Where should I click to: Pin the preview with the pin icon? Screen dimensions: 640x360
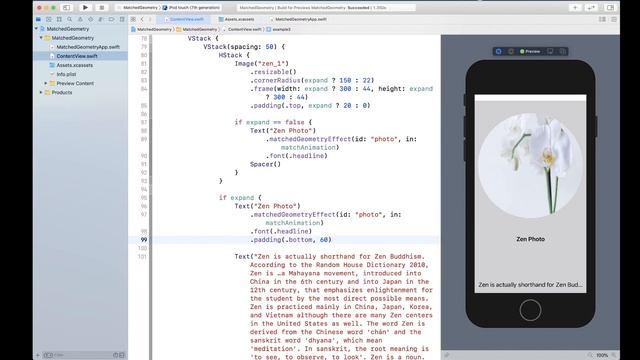coord(447,355)
